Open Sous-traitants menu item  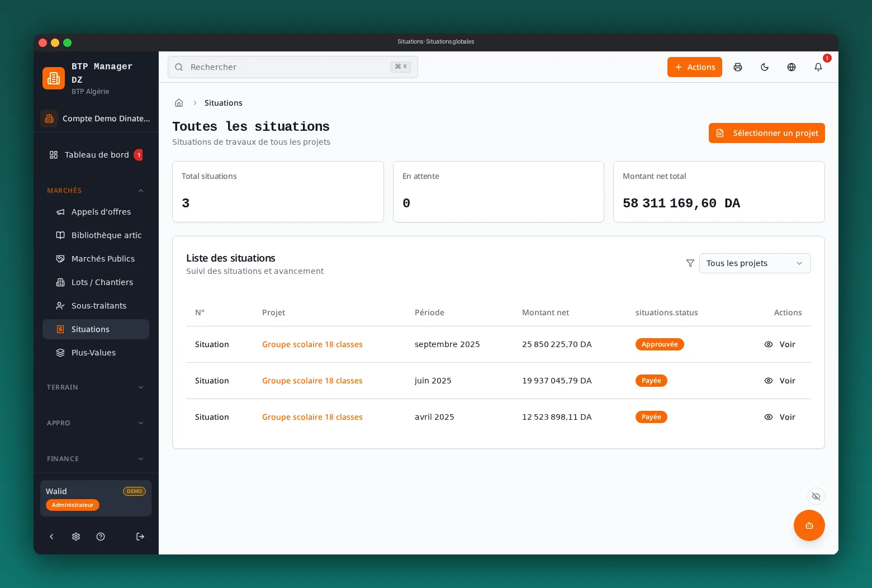coord(96,306)
